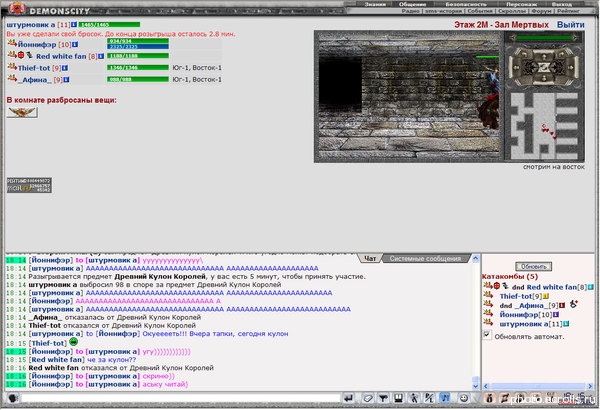Toggle the Обновлять автомат. checkbox
Image resolution: width=600 pixels, height=410 pixels.
[x=487, y=335]
